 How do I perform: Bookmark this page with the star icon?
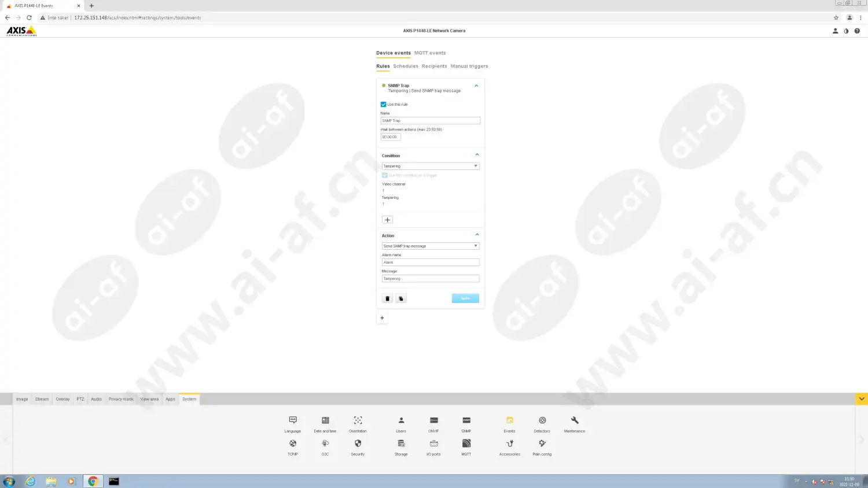click(836, 17)
